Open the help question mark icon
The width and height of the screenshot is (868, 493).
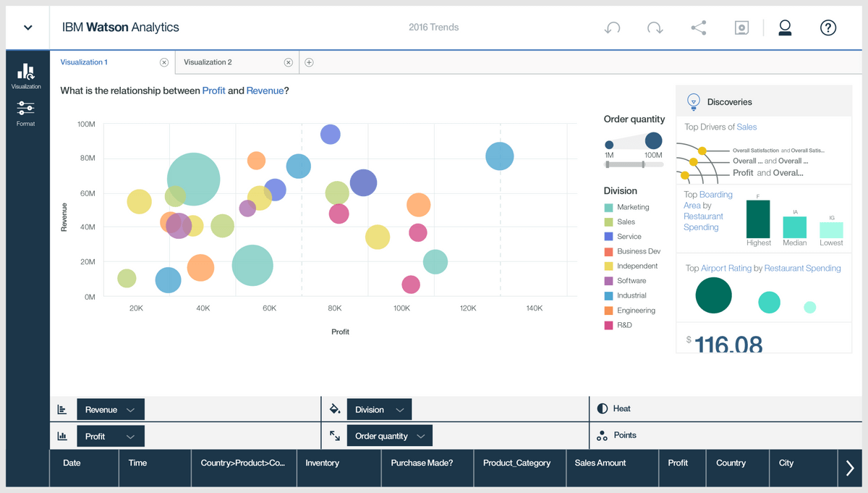point(828,28)
